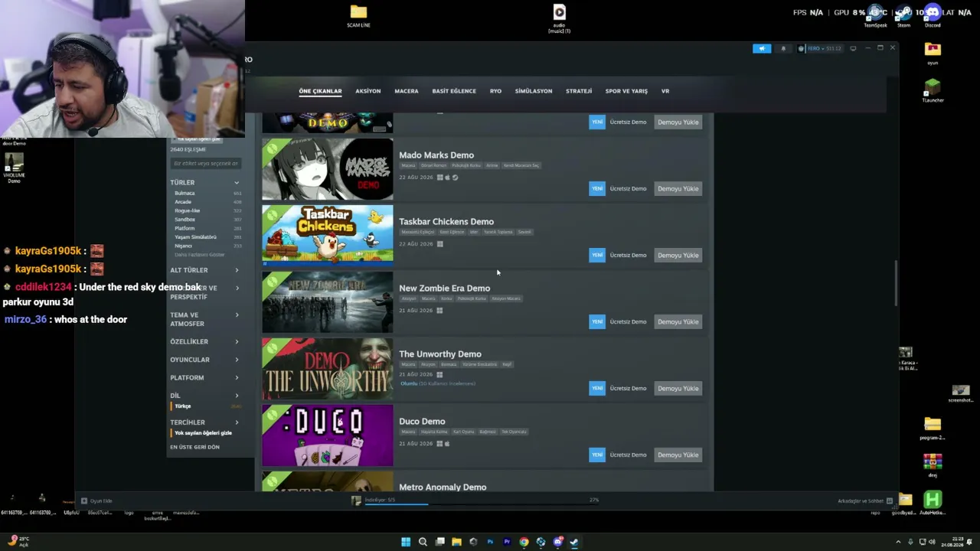Click Windows icon on Taskbar Chickens Demo
The height and width of the screenshot is (551, 980).
coord(439,244)
